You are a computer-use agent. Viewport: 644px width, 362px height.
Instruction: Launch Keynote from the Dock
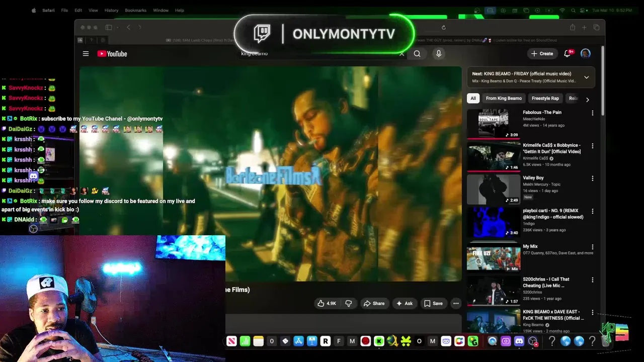[x=312, y=341]
